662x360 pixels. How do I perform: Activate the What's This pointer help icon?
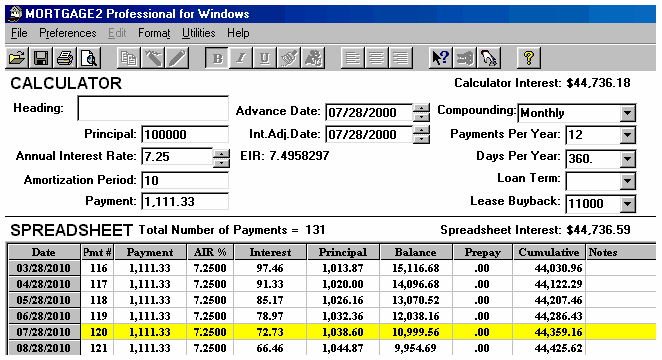[441, 58]
